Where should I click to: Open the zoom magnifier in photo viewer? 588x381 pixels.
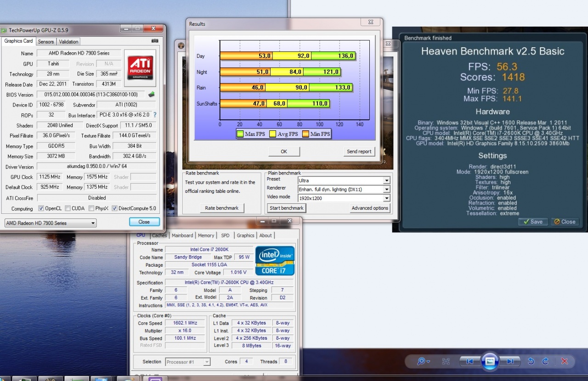pos(421,361)
